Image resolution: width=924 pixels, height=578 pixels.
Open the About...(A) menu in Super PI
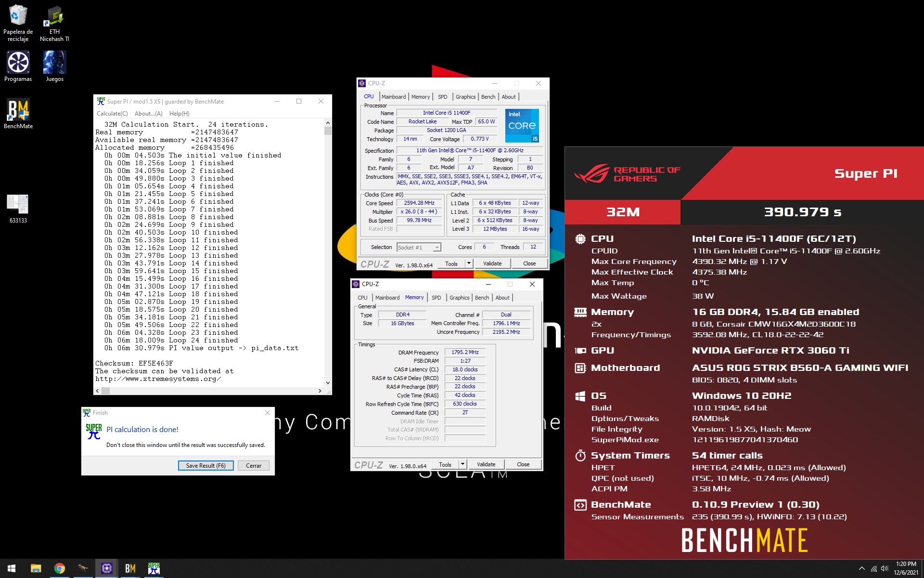click(x=148, y=114)
